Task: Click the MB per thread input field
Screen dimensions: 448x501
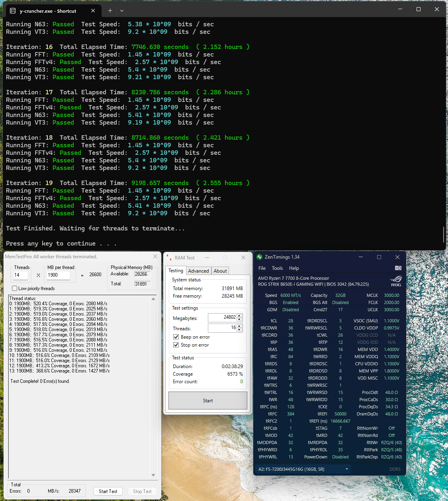Action: [x=59, y=275]
